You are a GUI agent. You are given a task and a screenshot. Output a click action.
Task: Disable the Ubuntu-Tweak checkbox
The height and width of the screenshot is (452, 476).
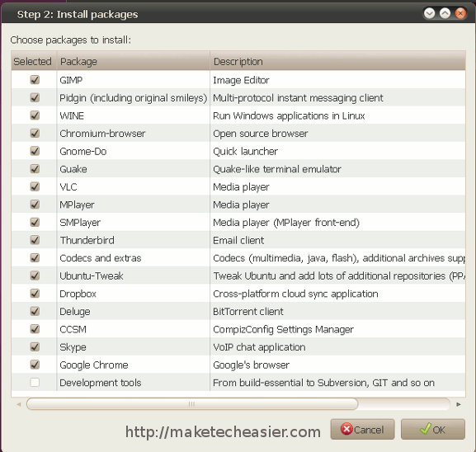click(35, 275)
